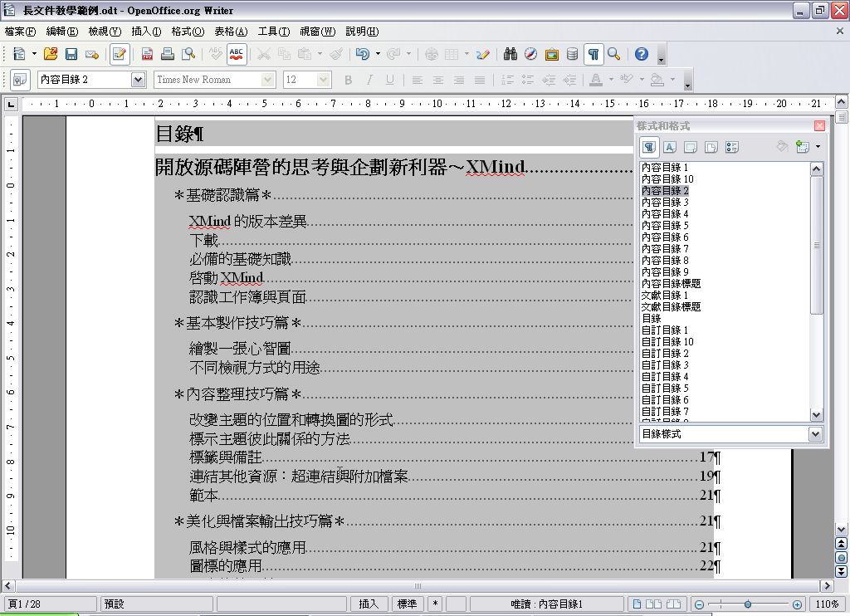Screen dimensions: 850x616
Task: Toggle Nonprinting Characters pilcrow icon
Action: tap(594, 54)
